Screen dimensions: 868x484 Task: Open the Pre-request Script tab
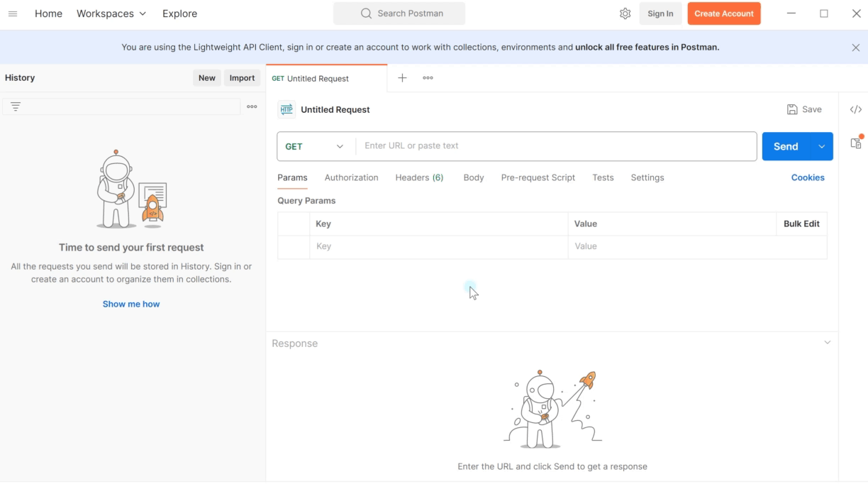pyautogui.click(x=538, y=177)
